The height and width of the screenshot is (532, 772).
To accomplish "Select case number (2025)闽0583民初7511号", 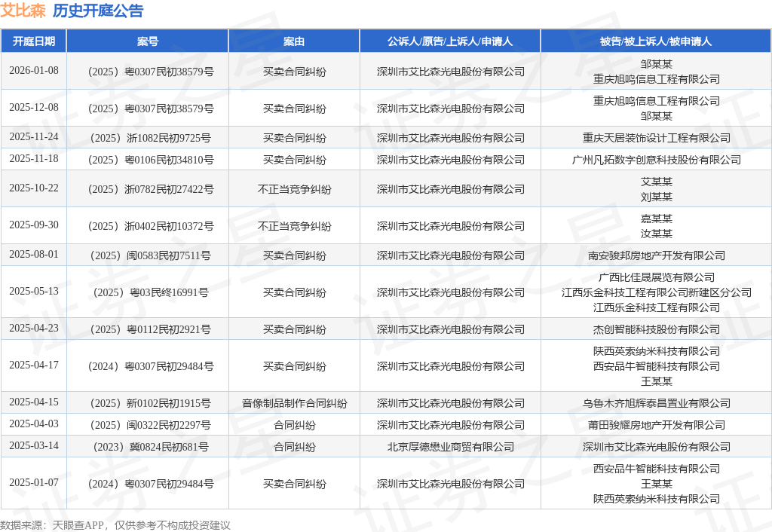I will tap(150, 256).
